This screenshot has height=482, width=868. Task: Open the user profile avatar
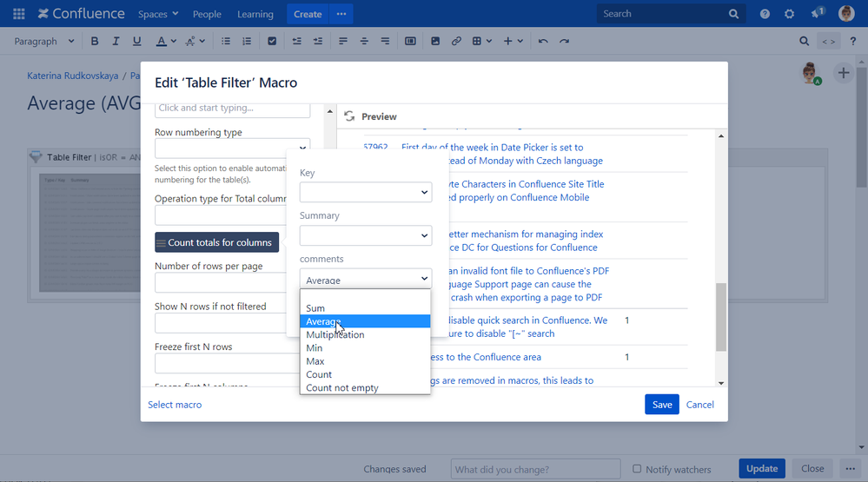tap(846, 13)
